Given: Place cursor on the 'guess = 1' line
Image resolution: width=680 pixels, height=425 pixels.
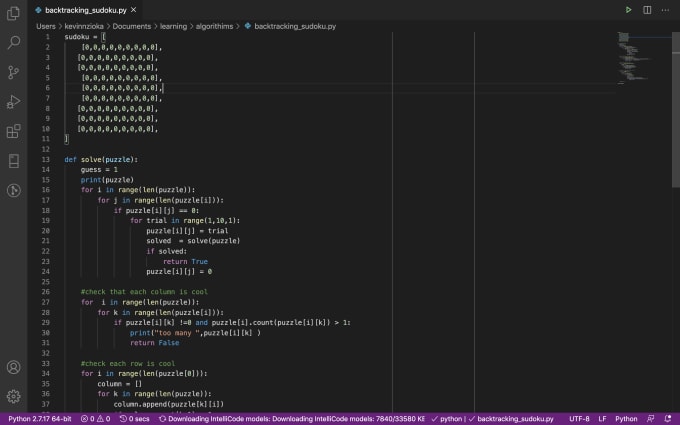Looking at the screenshot, I should 99,170.
